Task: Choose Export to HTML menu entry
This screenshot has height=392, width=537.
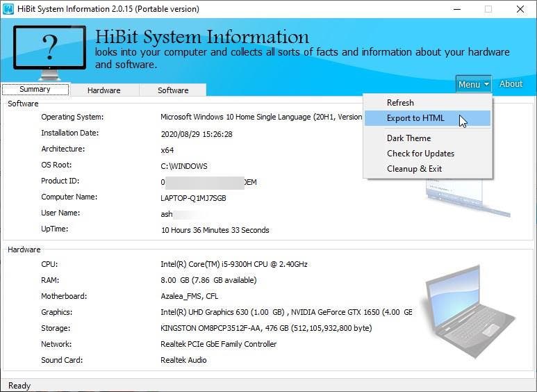Action: (415, 118)
